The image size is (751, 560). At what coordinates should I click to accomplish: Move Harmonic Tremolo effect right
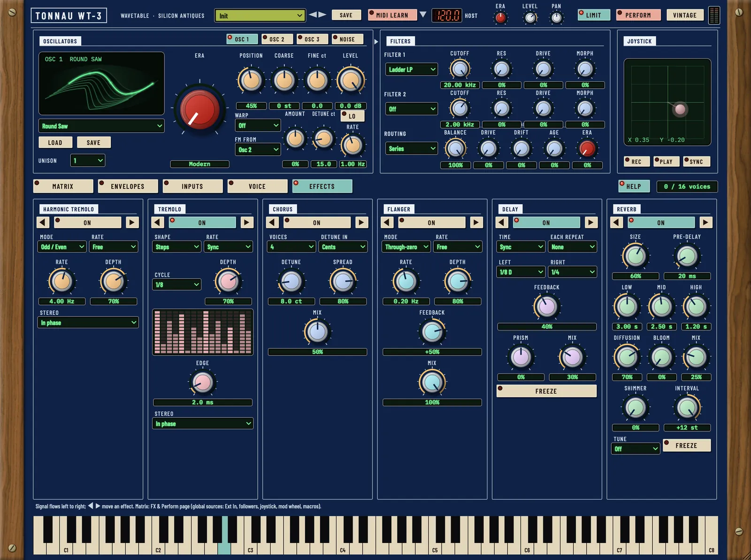(x=132, y=222)
